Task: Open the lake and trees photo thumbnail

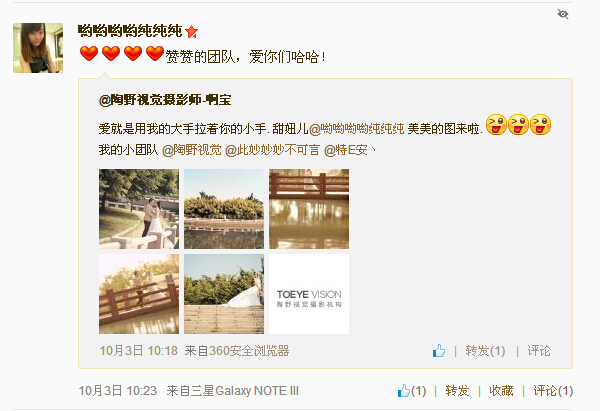Action: click(224, 209)
